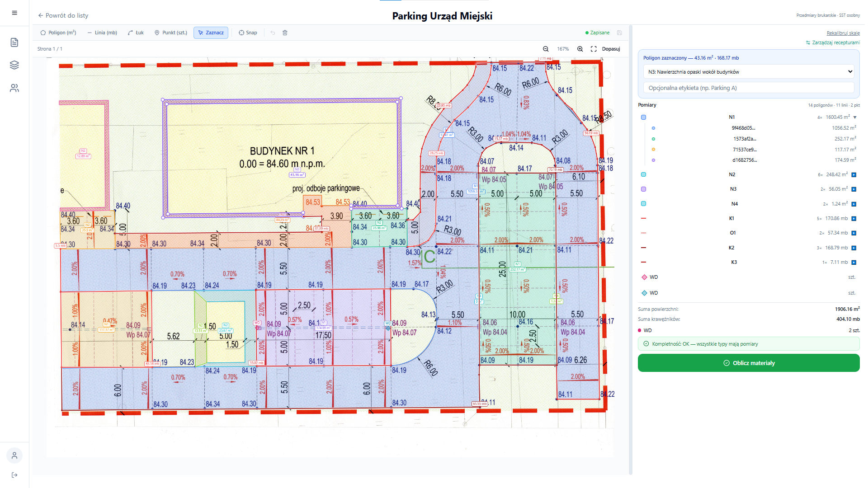Collapse the N1 measurement group
The width and height of the screenshot is (868, 488).
tap(855, 117)
